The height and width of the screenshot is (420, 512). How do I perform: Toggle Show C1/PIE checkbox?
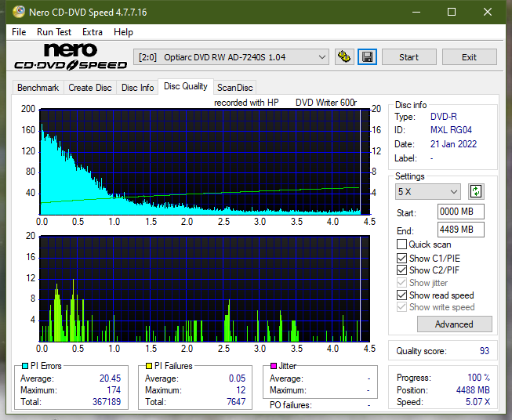pos(401,258)
